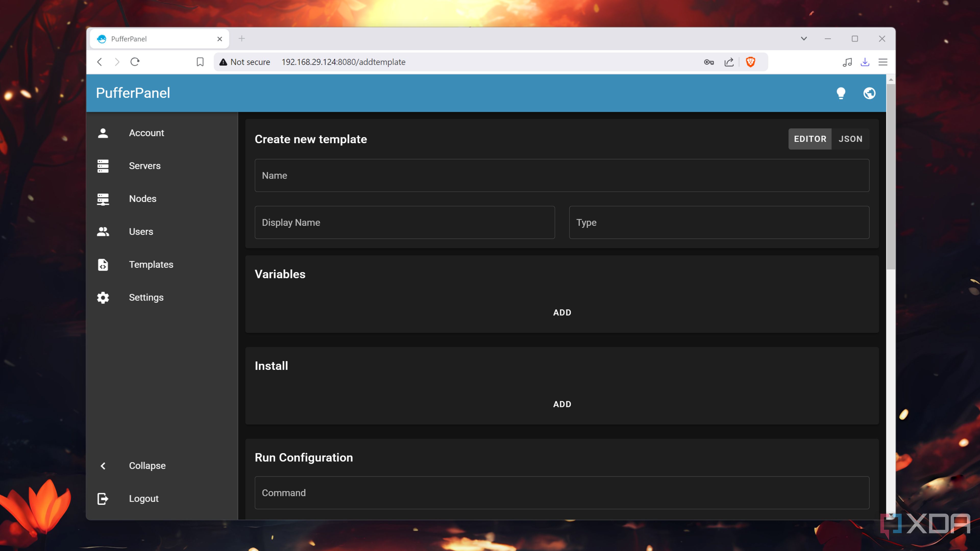The image size is (980, 551).
Task: Click the share page icon in address bar
Action: click(729, 62)
